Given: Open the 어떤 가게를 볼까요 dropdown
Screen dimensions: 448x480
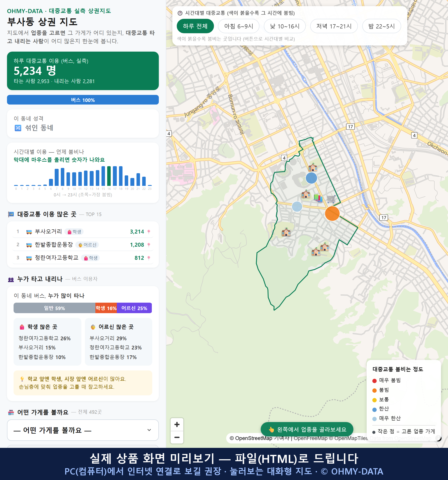Looking at the screenshot, I should coord(83,430).
